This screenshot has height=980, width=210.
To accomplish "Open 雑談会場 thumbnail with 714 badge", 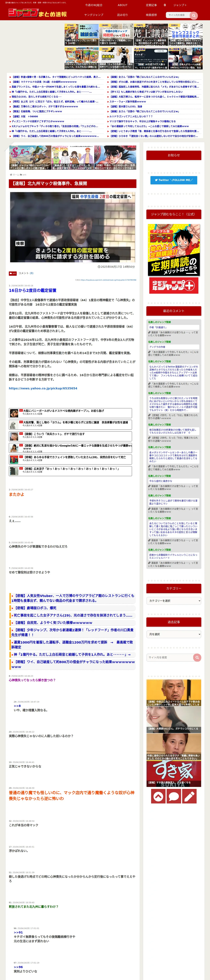I will pyautogui.click(x=82, y=35).
